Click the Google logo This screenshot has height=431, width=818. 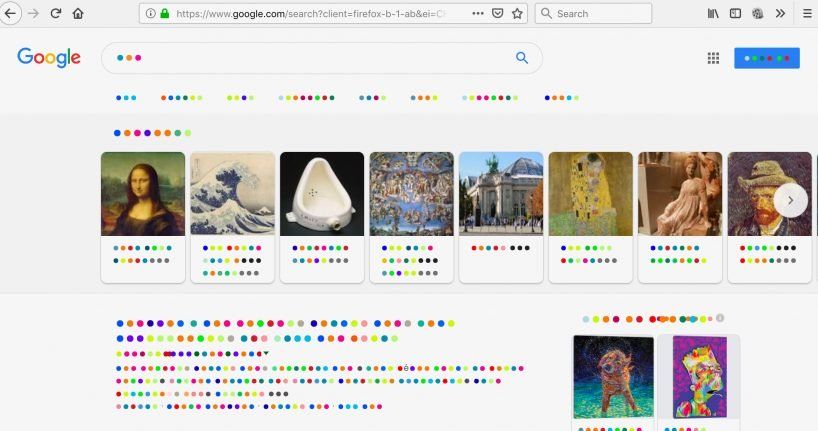(x=49, y=57)
